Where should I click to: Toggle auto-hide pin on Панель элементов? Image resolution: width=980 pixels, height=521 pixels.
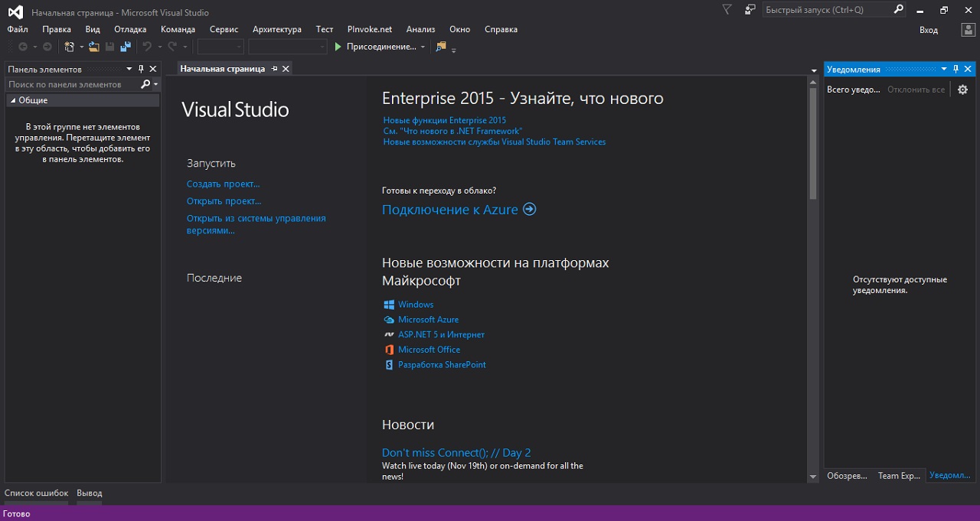(141, 69)
